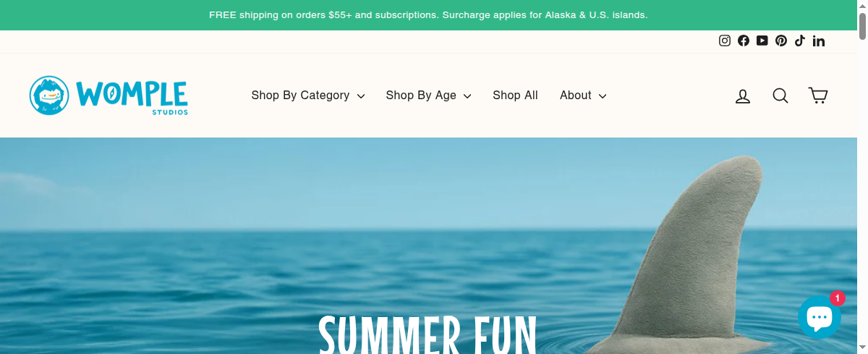Click the free shipping announcement banner
The height and width of the screenshot is (354, 868).
428,15
